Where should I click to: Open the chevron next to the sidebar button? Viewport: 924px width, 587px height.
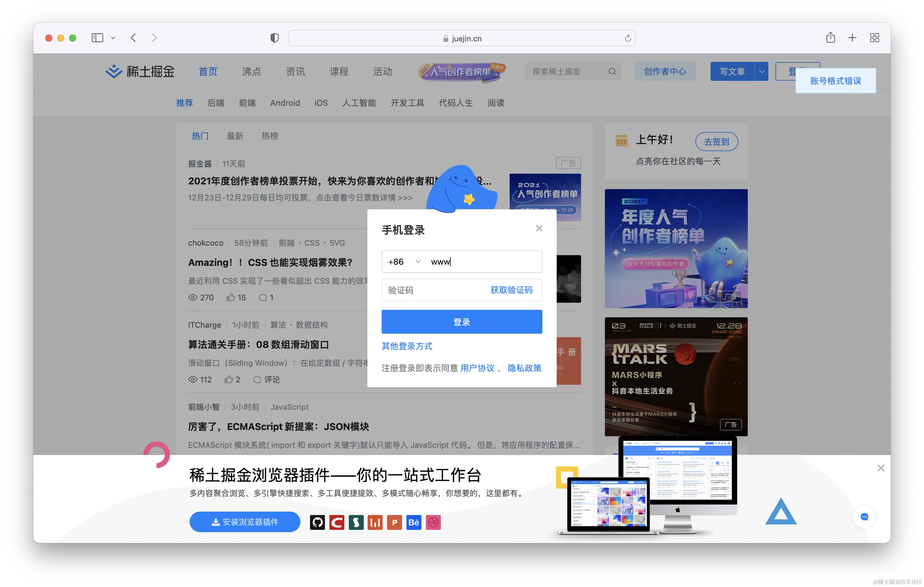coord(113,38)
